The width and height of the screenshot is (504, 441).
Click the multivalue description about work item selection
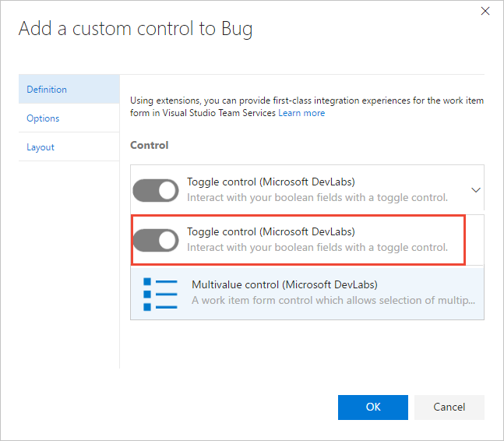333,300
